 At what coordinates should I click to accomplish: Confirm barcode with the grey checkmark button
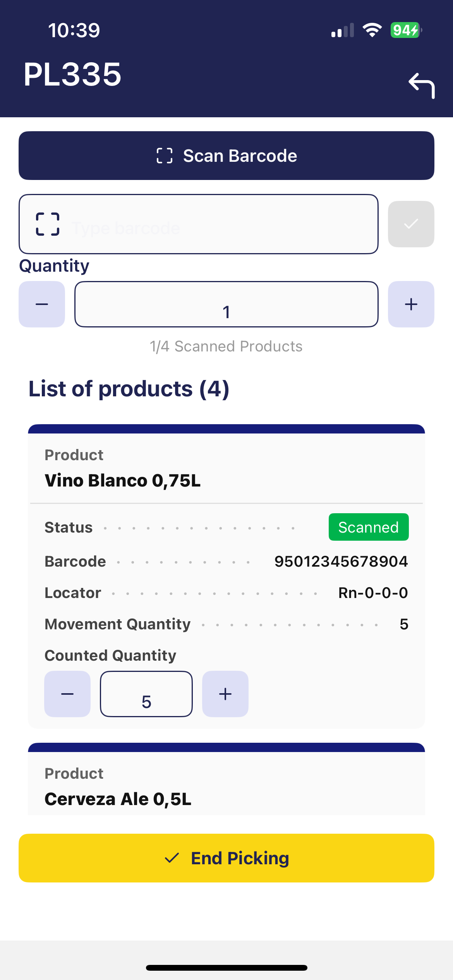point(411,224)
